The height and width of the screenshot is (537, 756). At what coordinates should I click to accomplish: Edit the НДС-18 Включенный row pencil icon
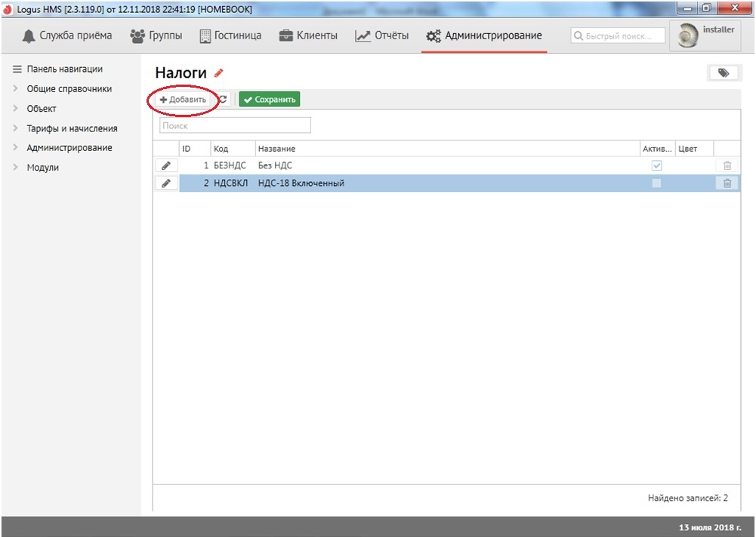(166, 184)
